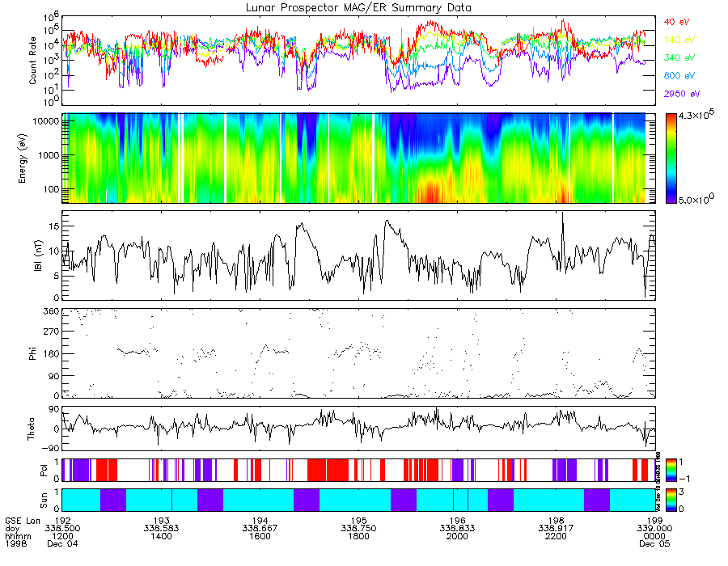The width and height of the screenshot is (728, 566).
Task: Click the '-90' tick on the Theta axis
Action: click(49, 448)
